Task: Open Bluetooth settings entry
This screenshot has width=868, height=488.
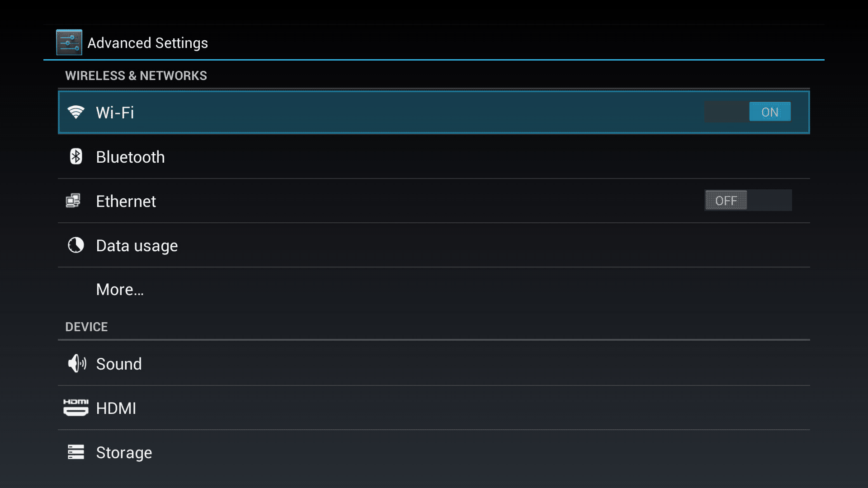Action: point(434,157)
